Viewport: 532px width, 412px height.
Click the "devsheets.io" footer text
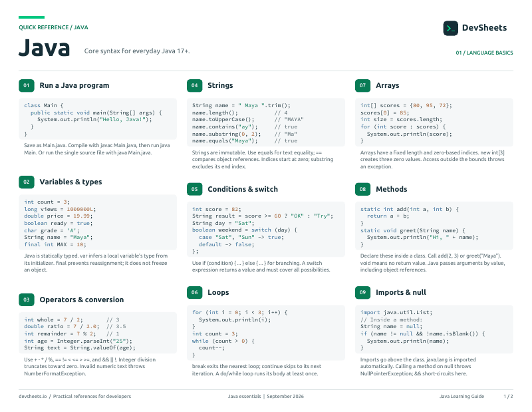pyautogui.click(x=33, y=397)
